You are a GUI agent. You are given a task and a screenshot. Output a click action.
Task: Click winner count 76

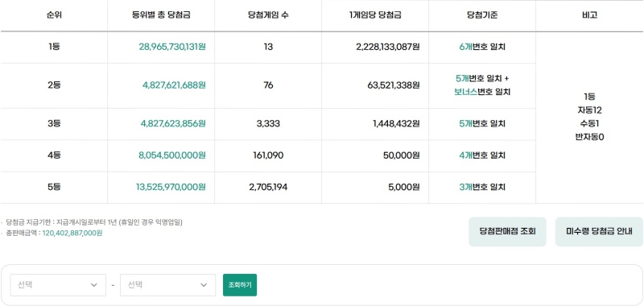[268, 85]
